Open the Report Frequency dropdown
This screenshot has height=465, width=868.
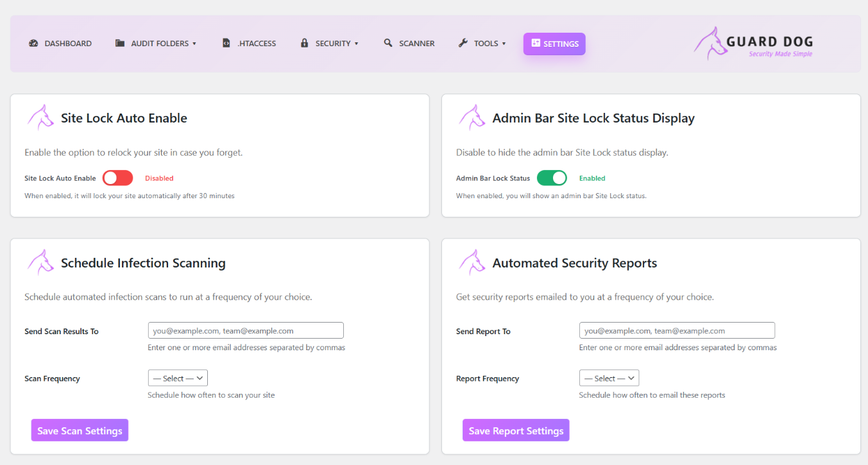point(609,378)
